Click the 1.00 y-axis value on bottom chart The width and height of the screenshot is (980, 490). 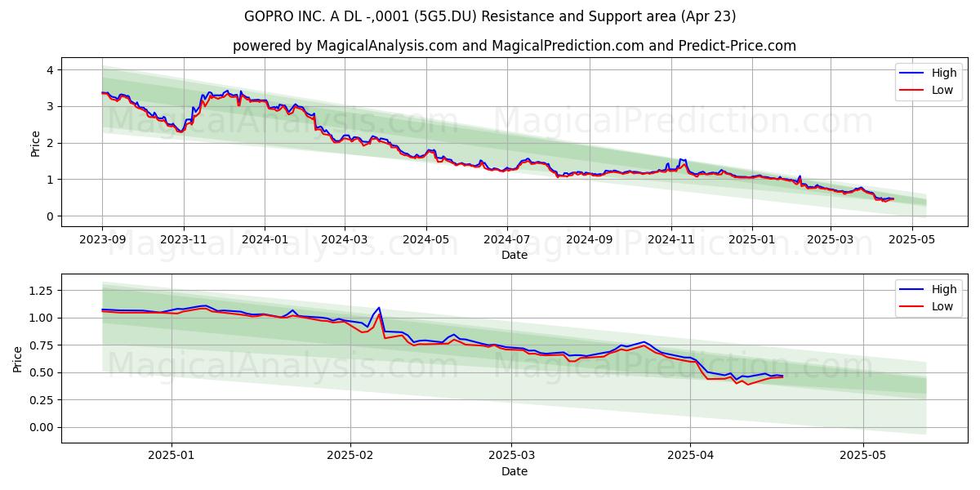(42, 318)
